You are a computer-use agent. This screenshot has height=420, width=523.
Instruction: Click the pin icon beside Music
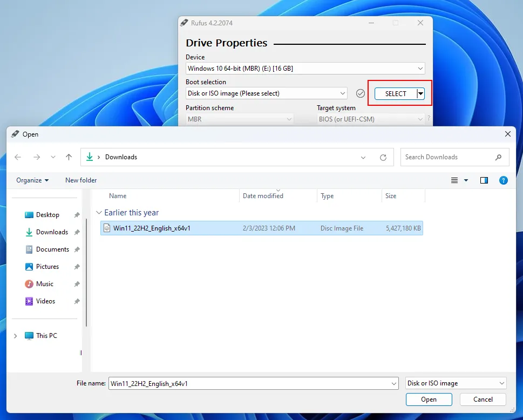(77, 284)
